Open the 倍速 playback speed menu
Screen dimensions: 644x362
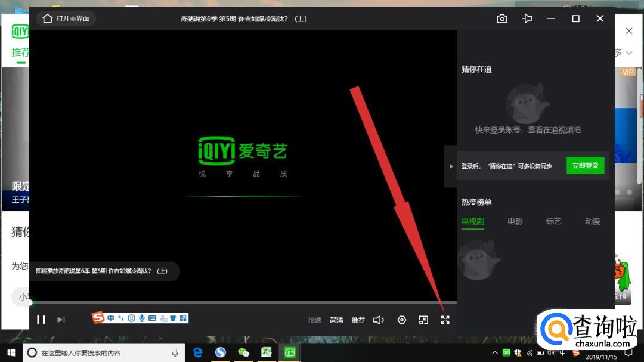[315, 320]
